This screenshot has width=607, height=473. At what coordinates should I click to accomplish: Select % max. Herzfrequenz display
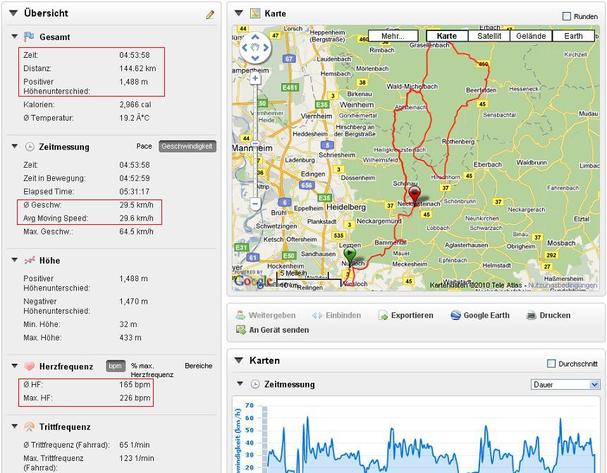click(152, 370)
